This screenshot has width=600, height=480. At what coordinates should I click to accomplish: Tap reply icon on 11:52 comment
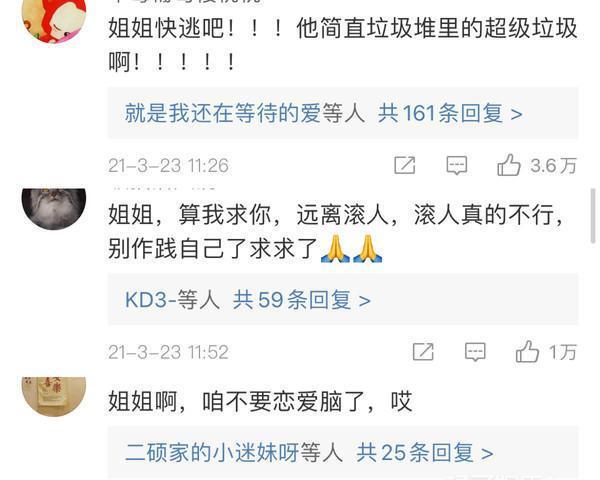[x=475, y=352]
